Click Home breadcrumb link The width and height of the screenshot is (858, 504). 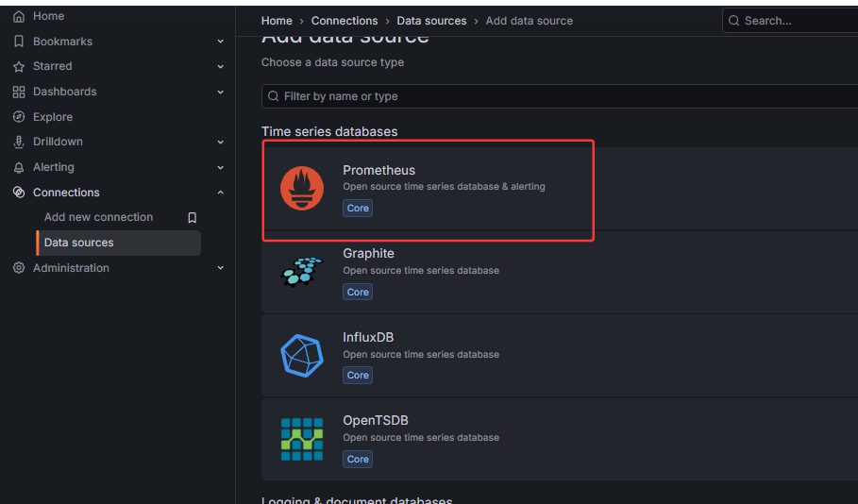click(277, 21)
